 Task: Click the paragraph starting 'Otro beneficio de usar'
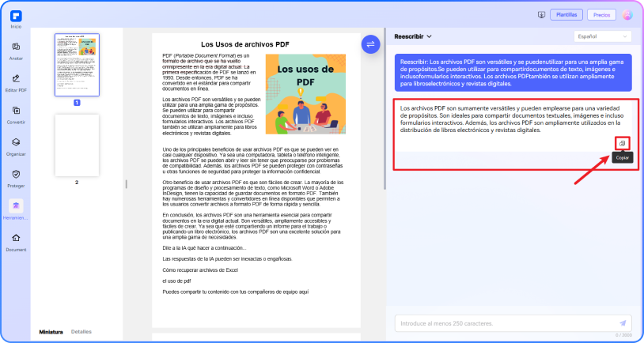(x=253, y=194)
